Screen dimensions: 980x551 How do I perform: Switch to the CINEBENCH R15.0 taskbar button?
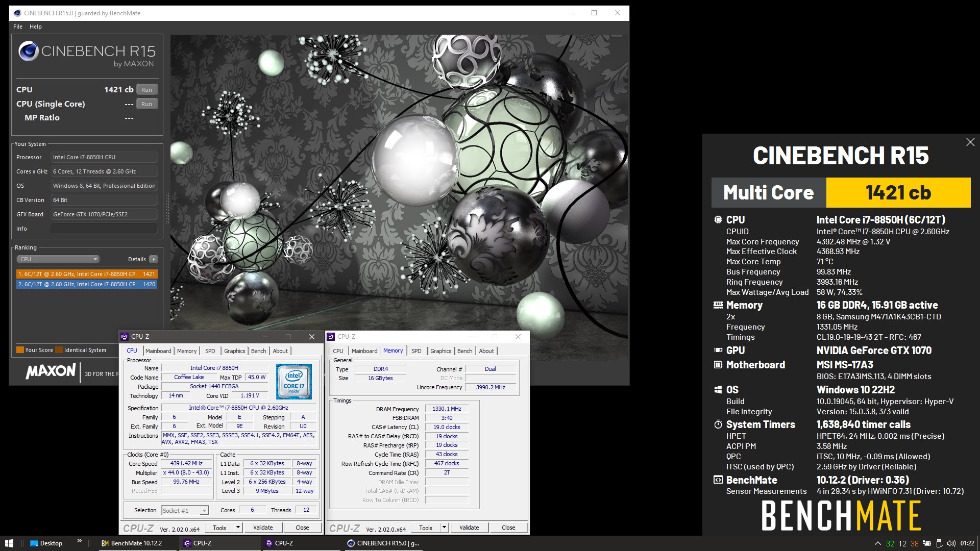pyautogui.click(x=383, y=543)
